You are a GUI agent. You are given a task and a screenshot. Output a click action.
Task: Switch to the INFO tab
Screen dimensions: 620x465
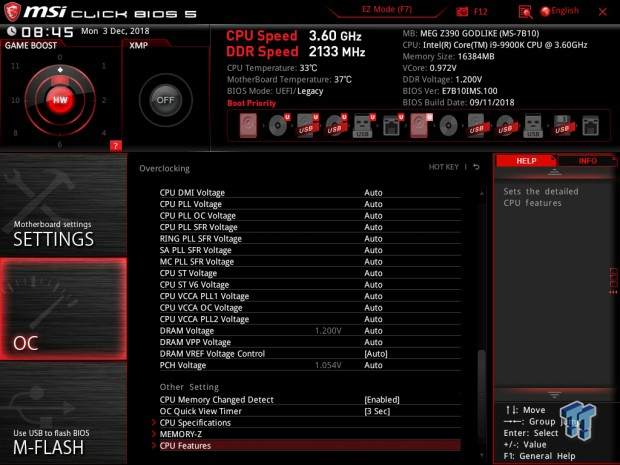coord(587,161)
